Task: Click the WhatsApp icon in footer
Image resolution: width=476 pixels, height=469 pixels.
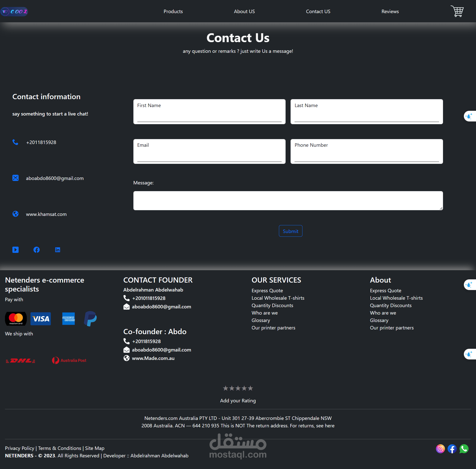Action: pyautogui.click(x=464, y=449)
